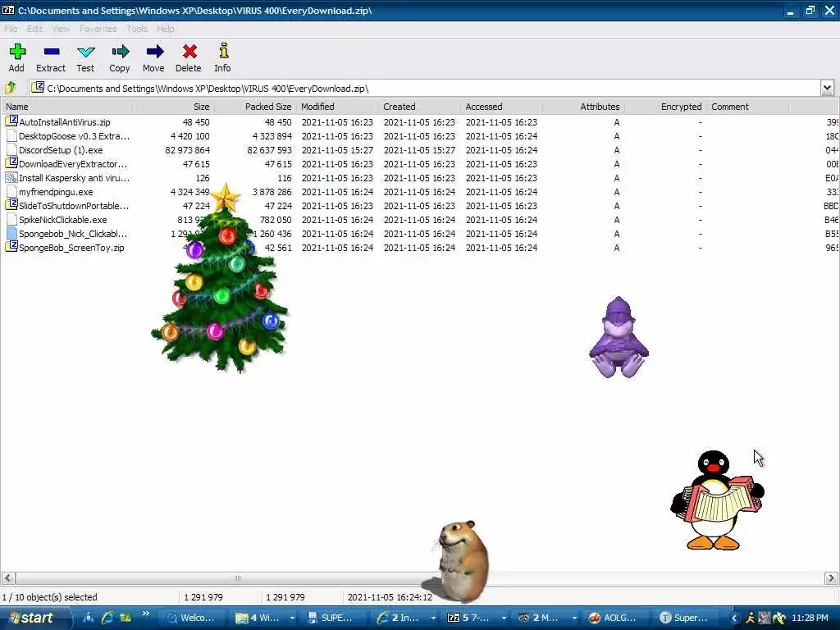Launch Internet Explorer from Quick Launch
This screenshot has width=840, height=630.
tap(107, 618)
